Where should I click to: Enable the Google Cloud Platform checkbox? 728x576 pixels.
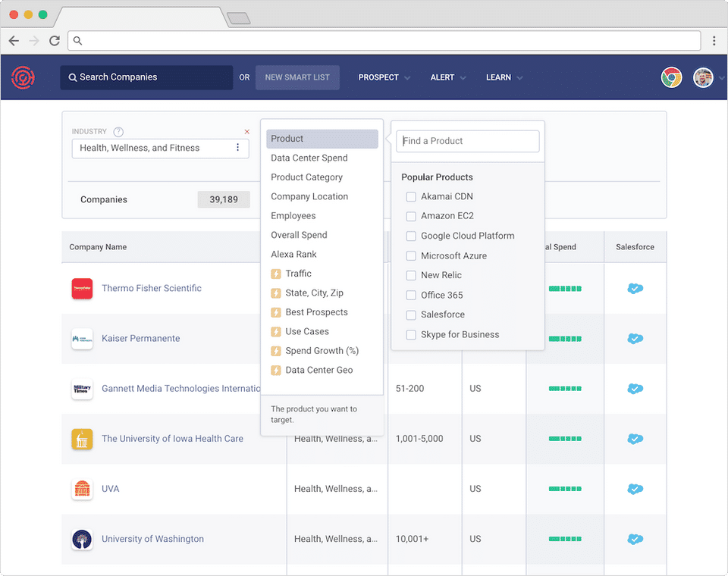click(x=411, y=236)
